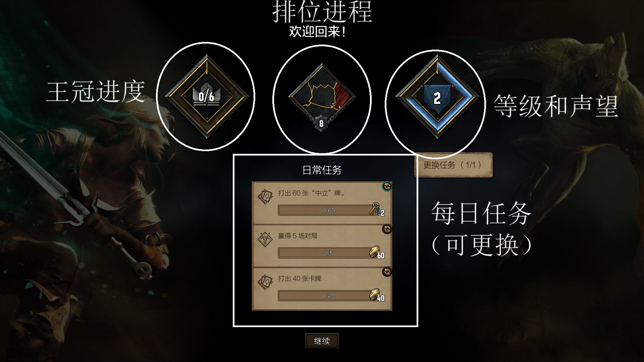Click the 60 points reward icon
The width and height of the screenshot is (644, 362).
coord(376,252)
